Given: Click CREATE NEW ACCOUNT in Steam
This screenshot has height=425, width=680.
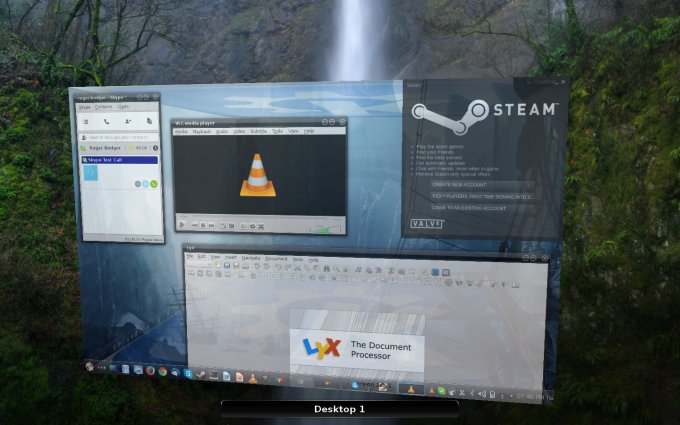Looking at the screenshot, I should click(x=482, y=185).
